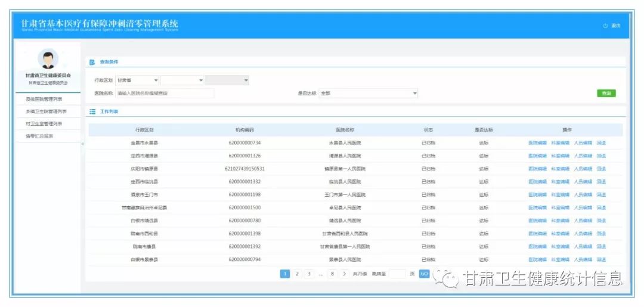
Task: Click the 行政区划 column header
Action: tap(144, 130)
